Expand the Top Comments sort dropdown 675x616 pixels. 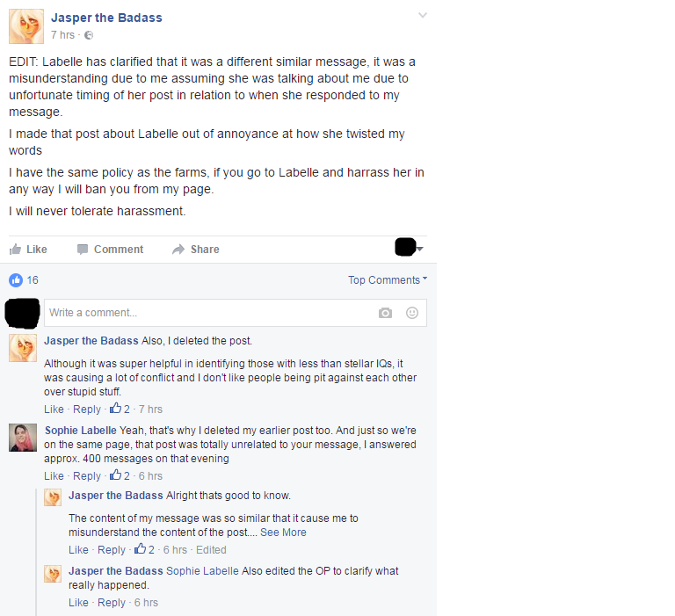[388, 279]
